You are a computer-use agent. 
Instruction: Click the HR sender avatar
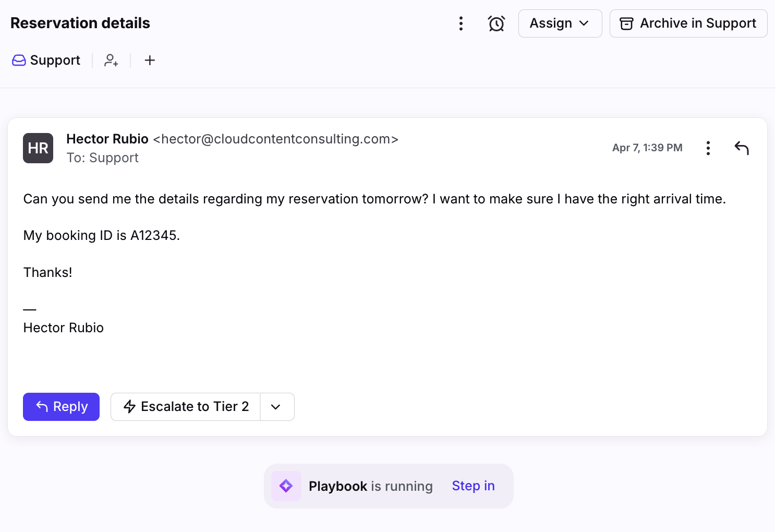tap(38, 148)
